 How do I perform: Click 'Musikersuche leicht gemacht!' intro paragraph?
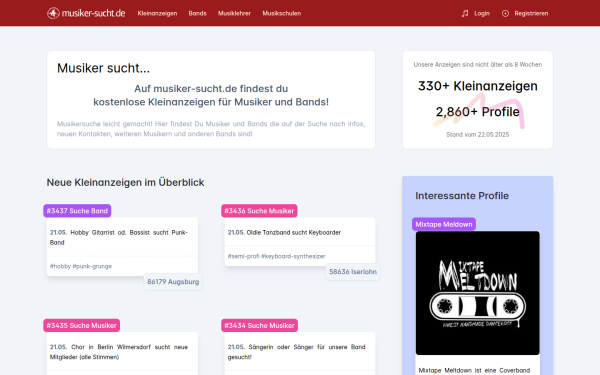(211, 129)
